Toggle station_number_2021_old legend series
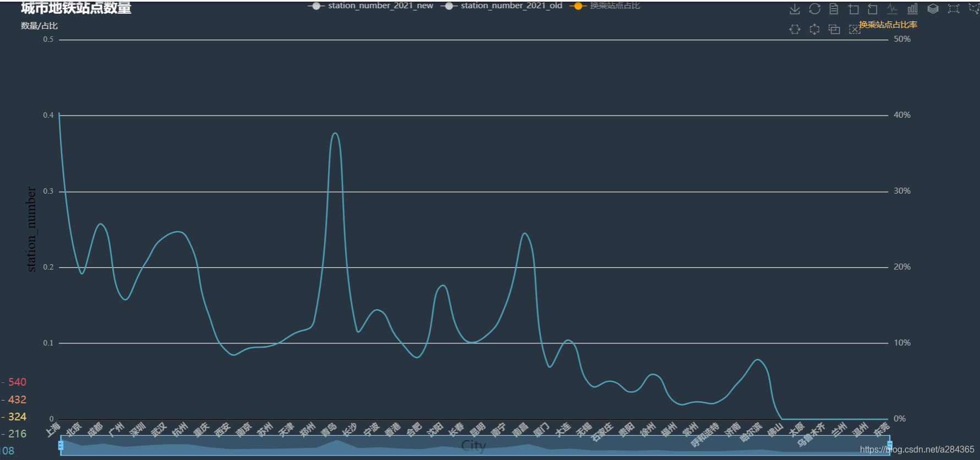The width and height of the screenshot is (980, 460). 502,6
